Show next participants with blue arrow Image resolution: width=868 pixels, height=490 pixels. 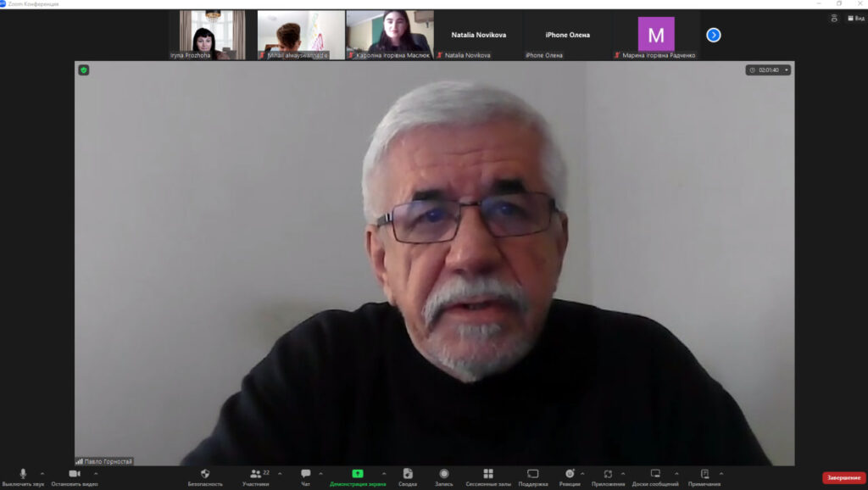714,35
